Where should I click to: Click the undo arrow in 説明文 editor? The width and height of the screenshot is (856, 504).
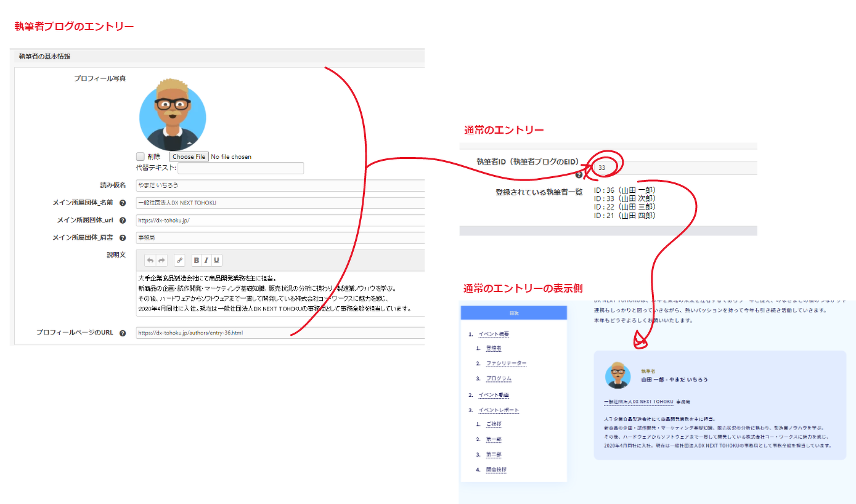[150, 260]
